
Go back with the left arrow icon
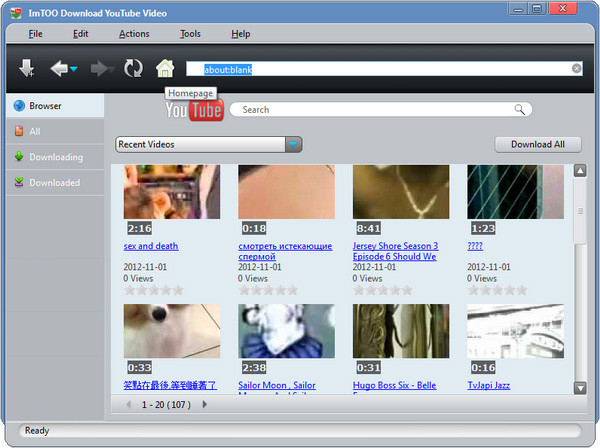point(59,68)
